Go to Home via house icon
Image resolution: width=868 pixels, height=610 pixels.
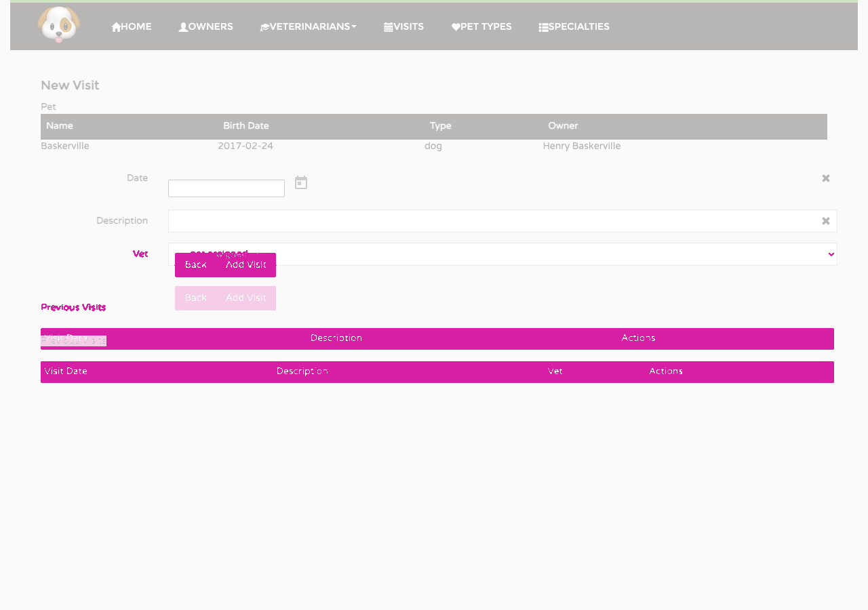[x=132, y=27]
